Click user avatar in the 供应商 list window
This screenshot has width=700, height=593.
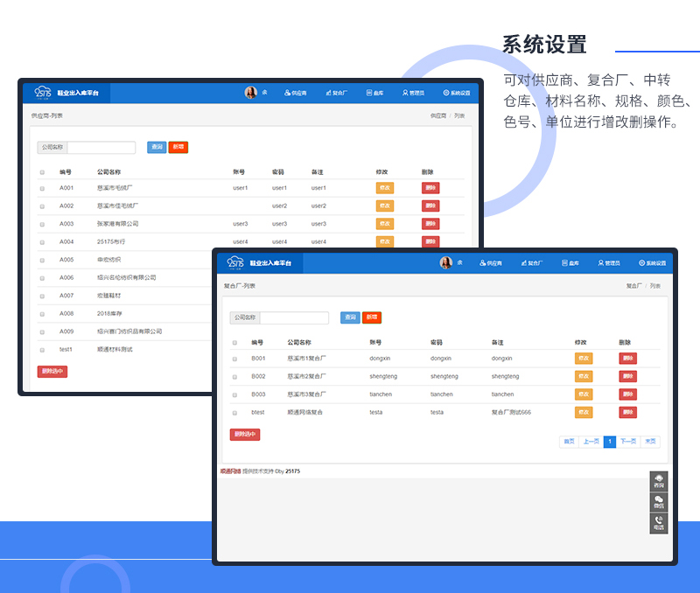click(251, 92)
